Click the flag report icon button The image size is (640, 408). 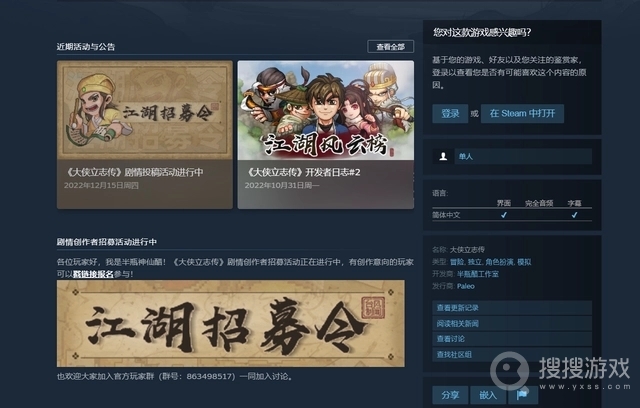click(x=522, y=395)
